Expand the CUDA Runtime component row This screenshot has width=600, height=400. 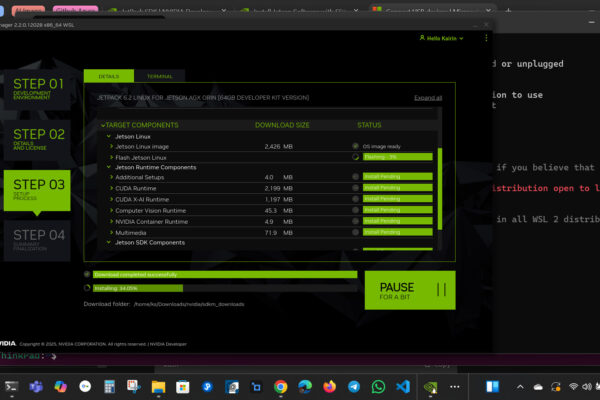point(112,188)
